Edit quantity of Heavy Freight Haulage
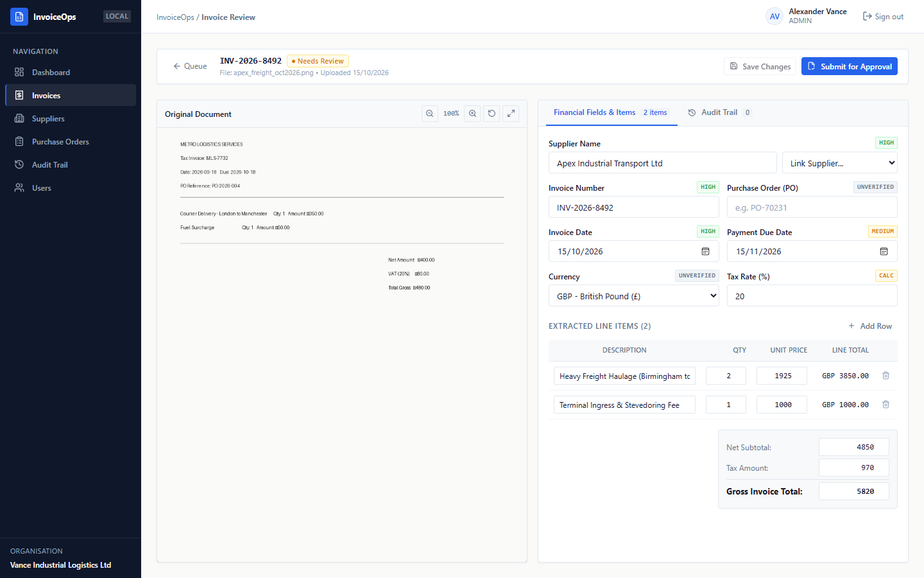Image resolution: width=924 pixels, height=578 pixels. [x=726, y=376]
